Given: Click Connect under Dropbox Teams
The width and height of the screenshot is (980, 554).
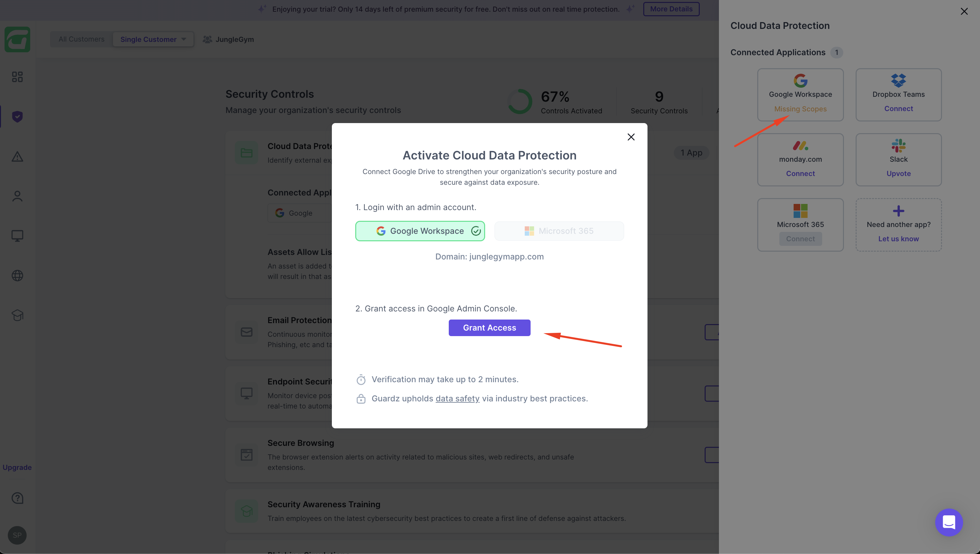Looking at the screenshot, I should point(898,109).
